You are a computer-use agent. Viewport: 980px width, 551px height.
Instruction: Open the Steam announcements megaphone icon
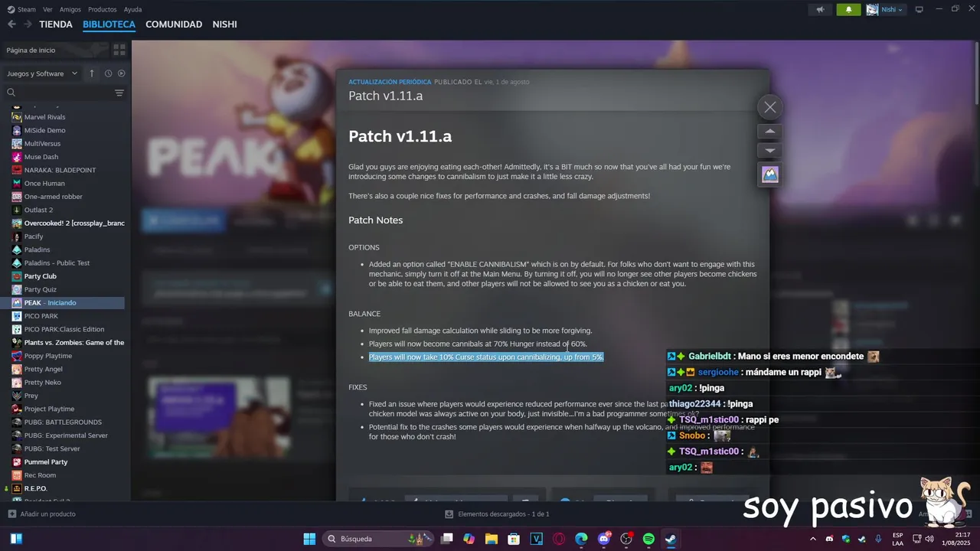(820, 10)
